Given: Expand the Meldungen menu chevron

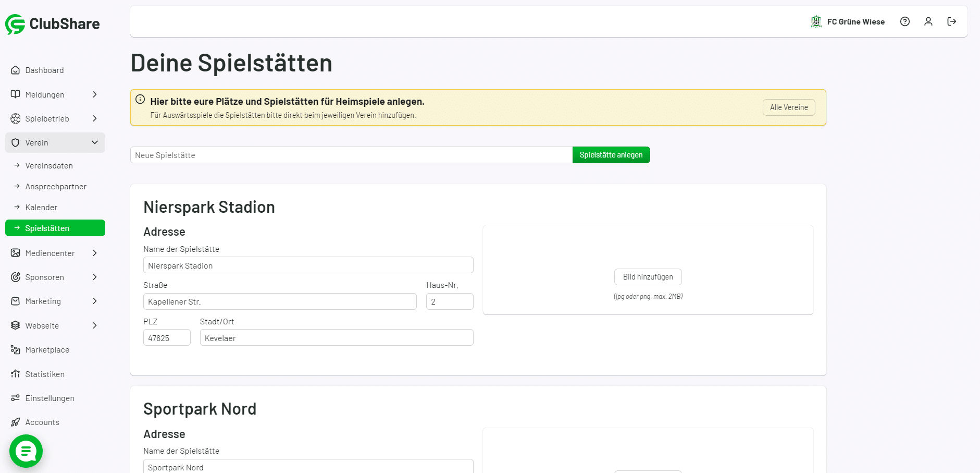Looking at the screenshot, I should click(x=95, y=94).
